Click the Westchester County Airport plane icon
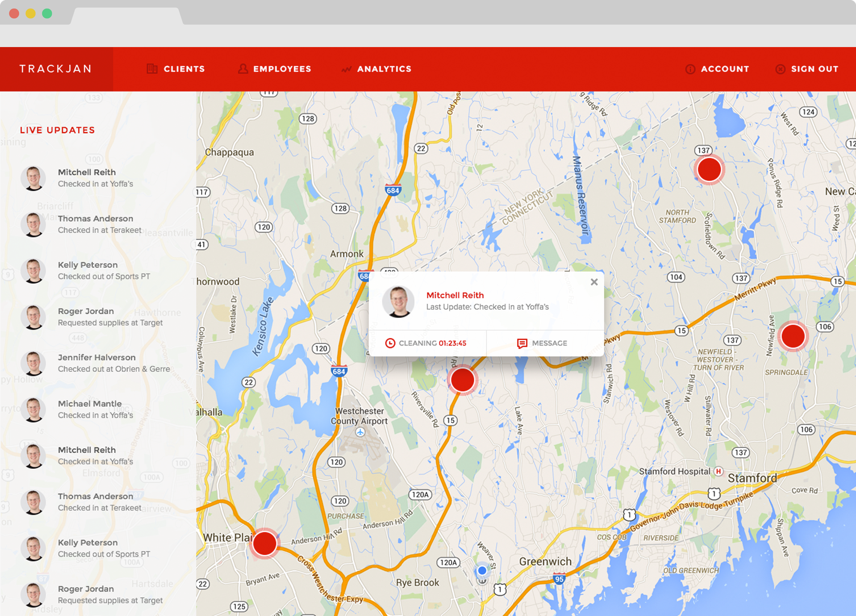856x616 pixels. pyautogui.click(x=360, y=432)
